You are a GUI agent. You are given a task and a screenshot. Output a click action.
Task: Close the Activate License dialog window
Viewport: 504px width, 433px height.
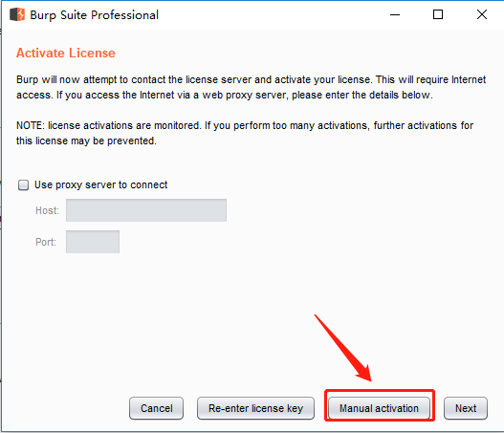[481, 14]
